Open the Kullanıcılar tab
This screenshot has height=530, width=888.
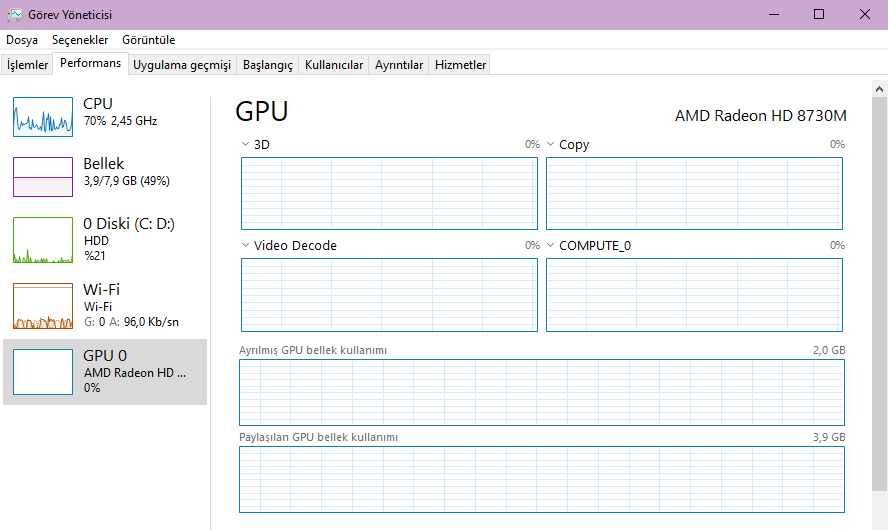(334, 65)
